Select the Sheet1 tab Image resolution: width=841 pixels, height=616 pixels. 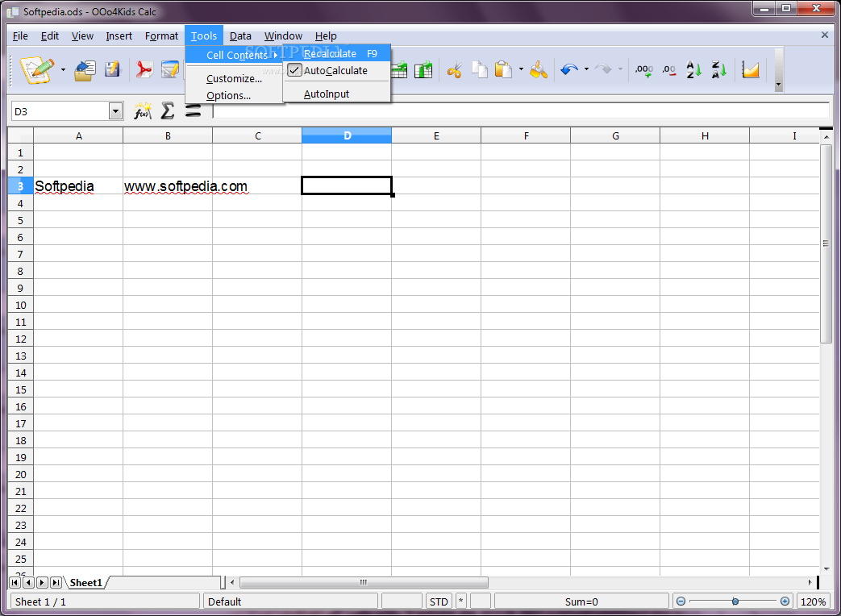coord(85,582)
